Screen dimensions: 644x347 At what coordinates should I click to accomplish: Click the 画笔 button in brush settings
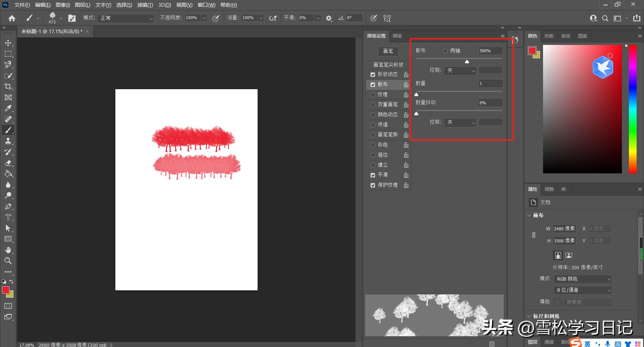tap(388, 51)
